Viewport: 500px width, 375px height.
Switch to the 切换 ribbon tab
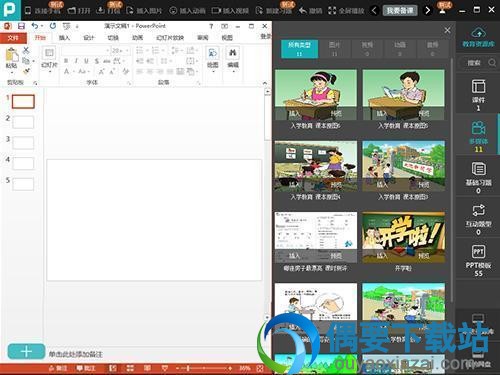113,38
